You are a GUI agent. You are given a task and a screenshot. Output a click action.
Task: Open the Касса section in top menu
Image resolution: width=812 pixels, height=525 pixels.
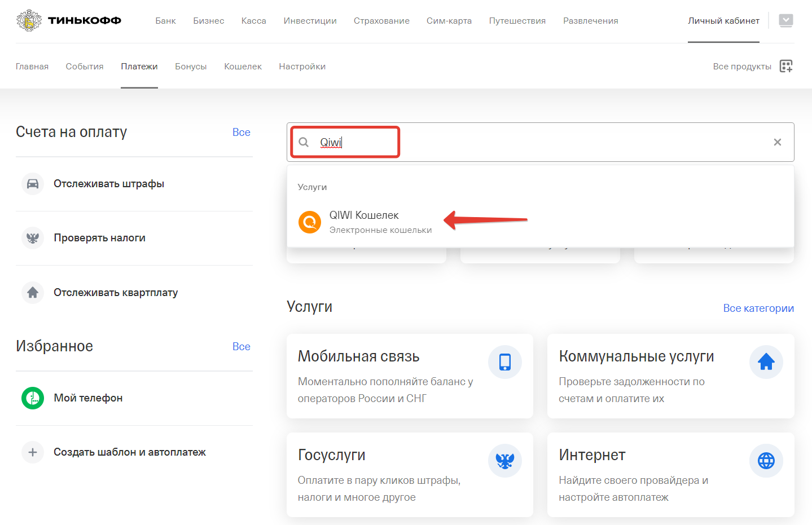254,21
